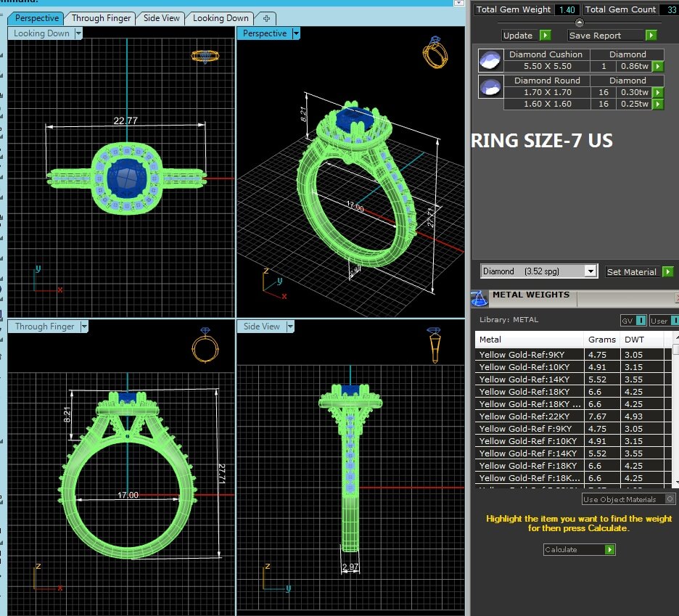Click the Diamond Round gem thumbnail icon
This screenshot has width=679, height=616.
click(x=490, y=87)
